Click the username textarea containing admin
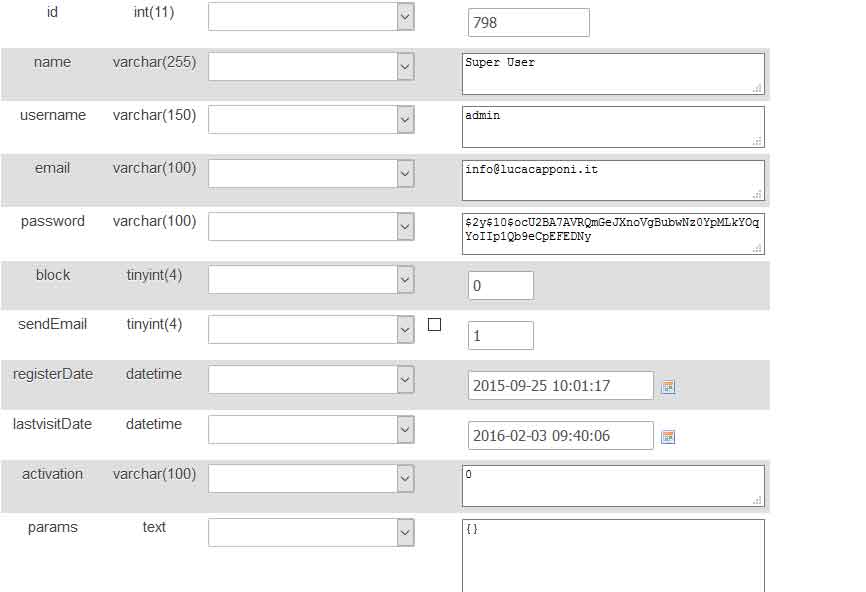 (x=613, y=126)
